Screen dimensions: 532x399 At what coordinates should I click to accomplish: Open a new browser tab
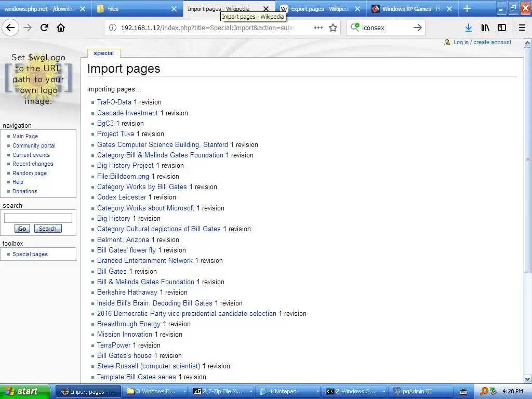tap(467, 8)
